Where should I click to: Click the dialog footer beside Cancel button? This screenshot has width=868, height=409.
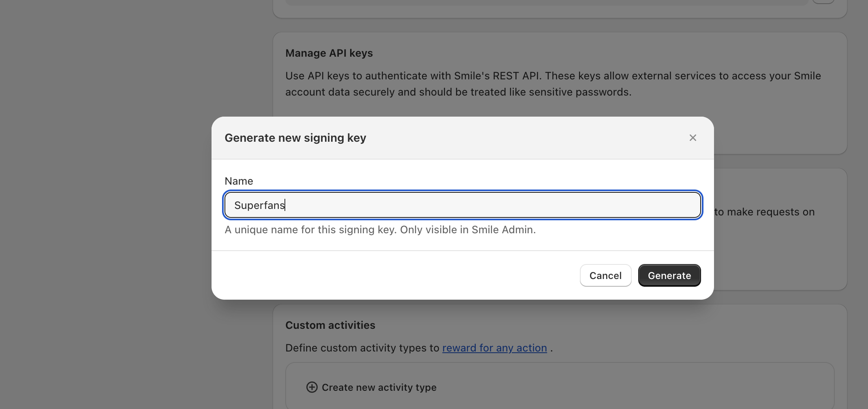[405, 275]
